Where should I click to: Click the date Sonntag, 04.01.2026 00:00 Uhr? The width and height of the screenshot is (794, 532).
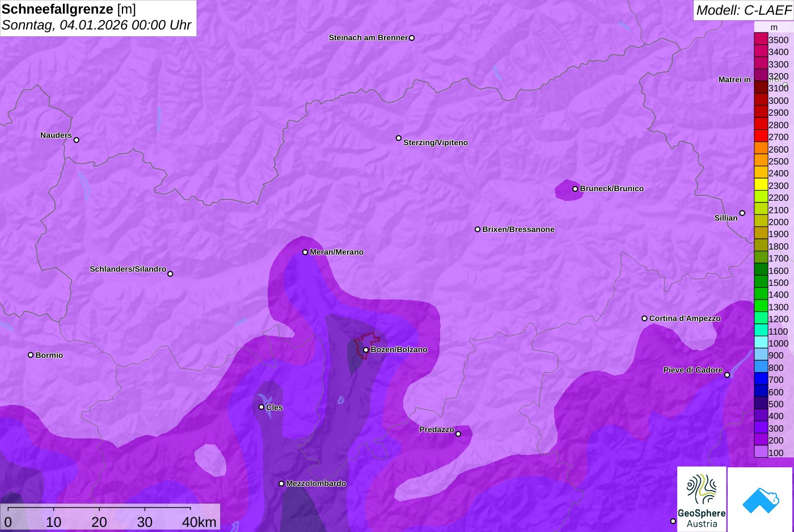click(x=96, y=26)
